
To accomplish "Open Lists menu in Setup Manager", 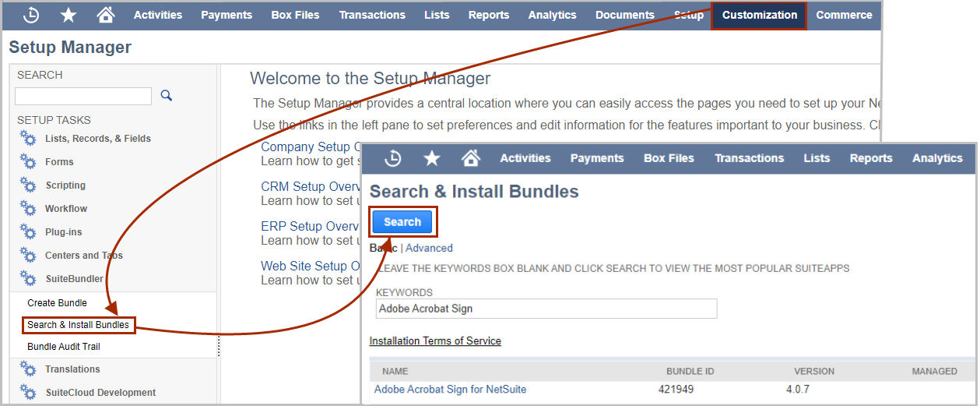I will point(437,15).
